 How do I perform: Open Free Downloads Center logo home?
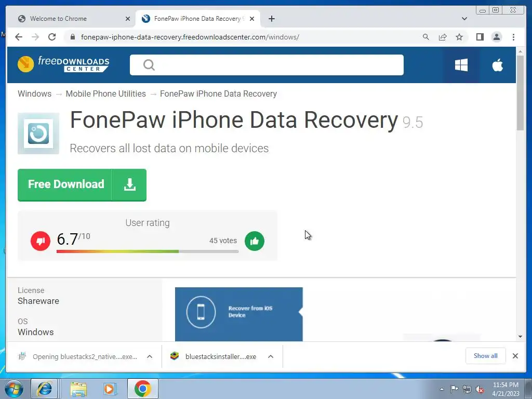click(x=63, y=64)
